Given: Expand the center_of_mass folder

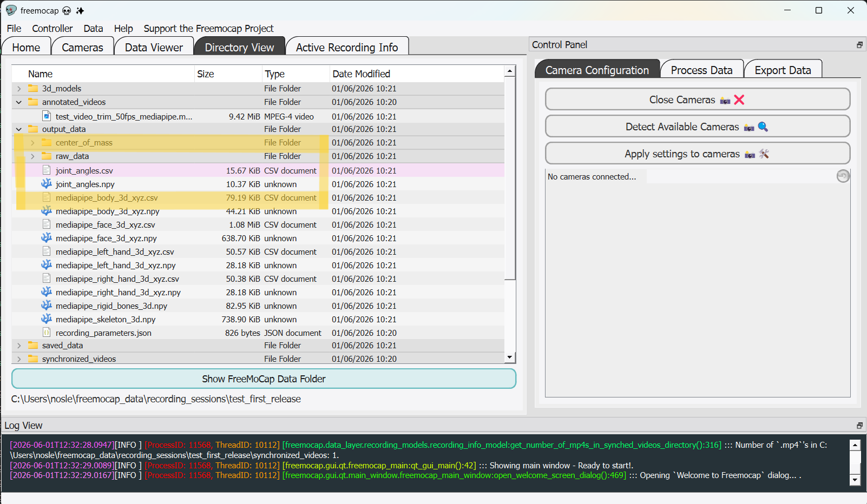Looking at the screenshot, I should [x=32, y=142].
